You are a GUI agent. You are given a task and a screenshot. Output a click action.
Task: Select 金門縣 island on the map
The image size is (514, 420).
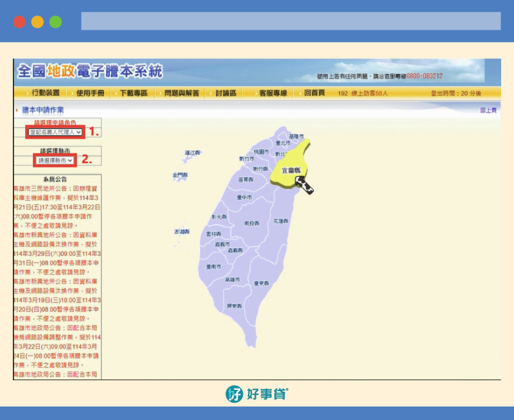pyautogui.click(x=179, y=175)
